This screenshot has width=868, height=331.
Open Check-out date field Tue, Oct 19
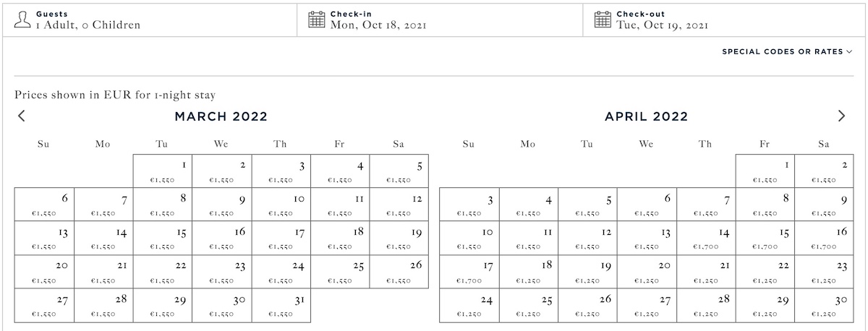pyautogui.click(x=725, y=19)
